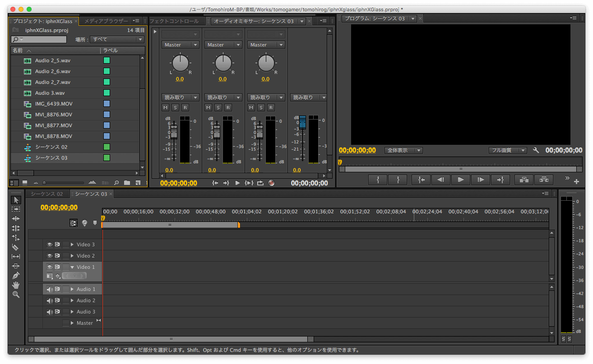Switch project panel to icon view
The height and width of the screenshot is (364, 593).
point(25,183)
